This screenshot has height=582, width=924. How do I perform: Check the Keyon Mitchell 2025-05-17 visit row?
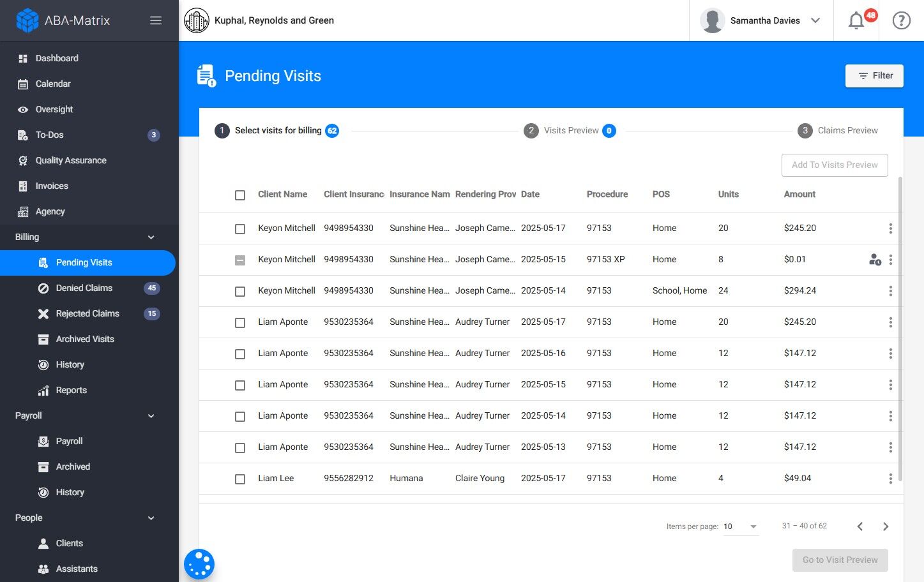(240, 228)
